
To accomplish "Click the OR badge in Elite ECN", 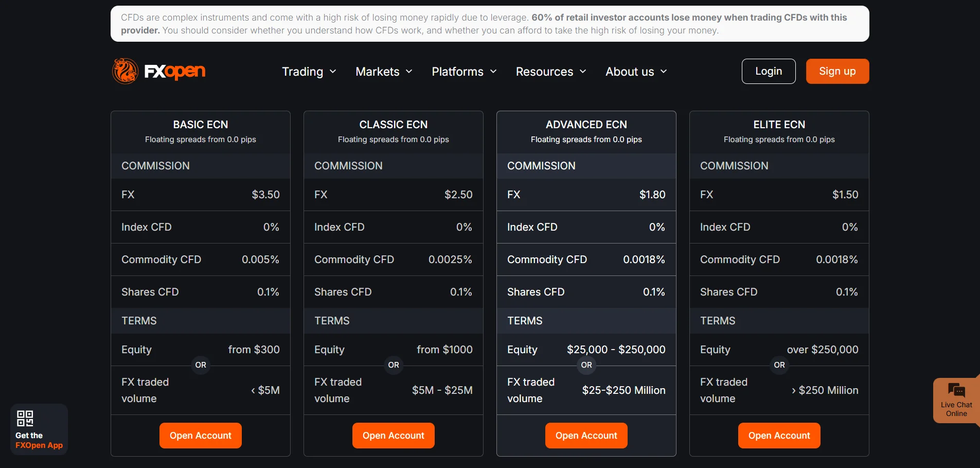I will click(x=779, y=365).
